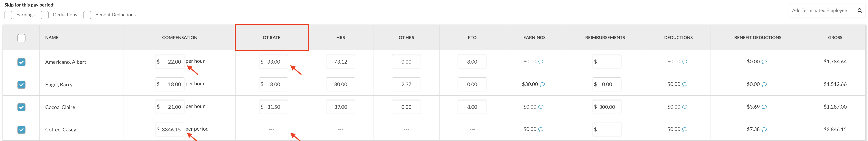Enable skipping Earnings this pay period
Screen dimensions: 868x141
(8, 15)
